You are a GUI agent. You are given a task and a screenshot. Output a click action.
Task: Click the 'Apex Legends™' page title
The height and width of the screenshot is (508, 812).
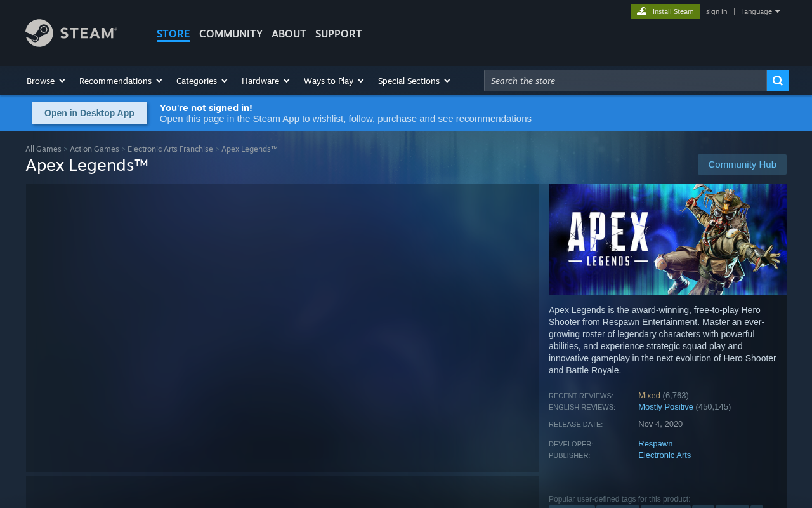87,165
